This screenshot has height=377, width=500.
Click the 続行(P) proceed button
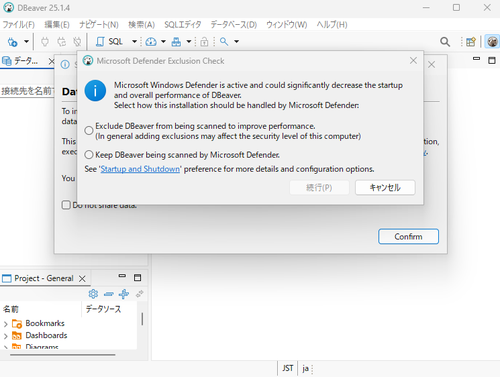319,188
